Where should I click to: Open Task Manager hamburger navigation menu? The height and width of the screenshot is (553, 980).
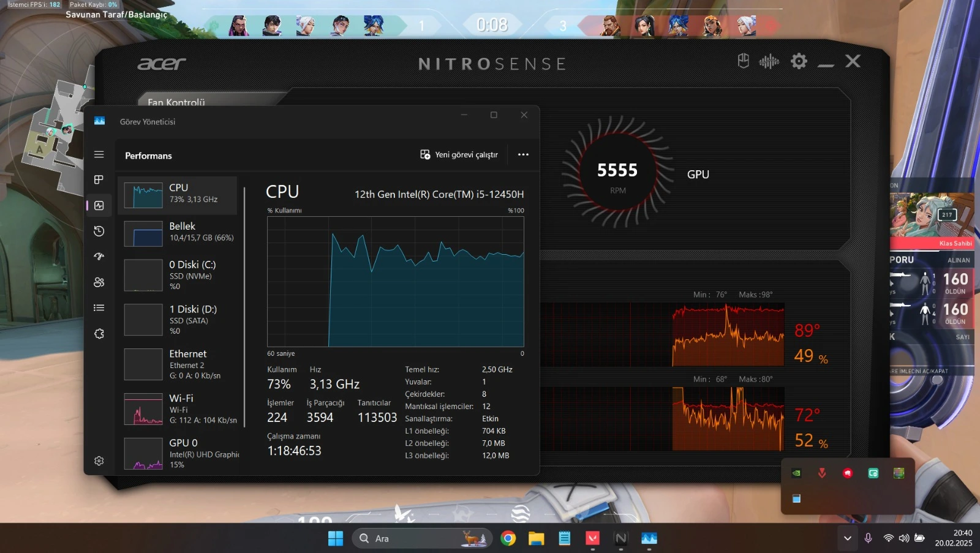click(99, 155)
